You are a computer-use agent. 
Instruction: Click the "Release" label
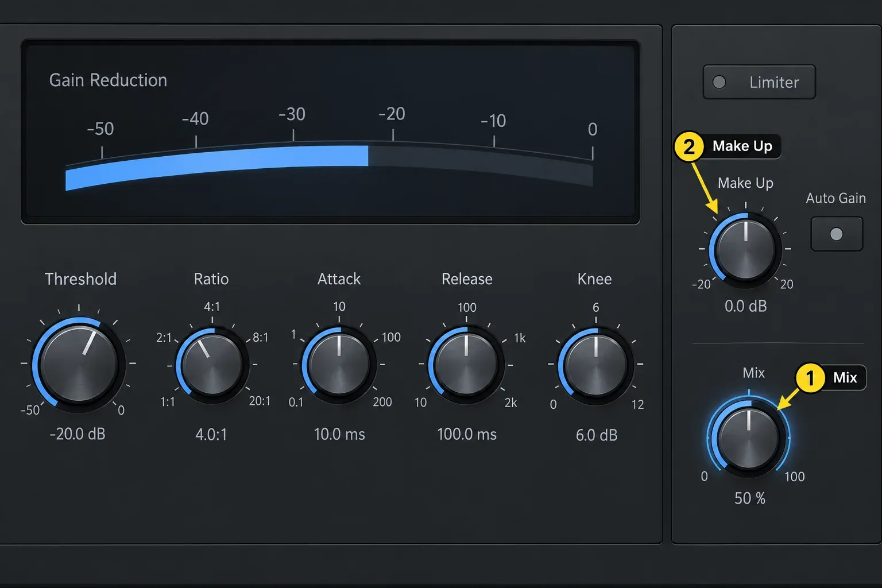467,279
